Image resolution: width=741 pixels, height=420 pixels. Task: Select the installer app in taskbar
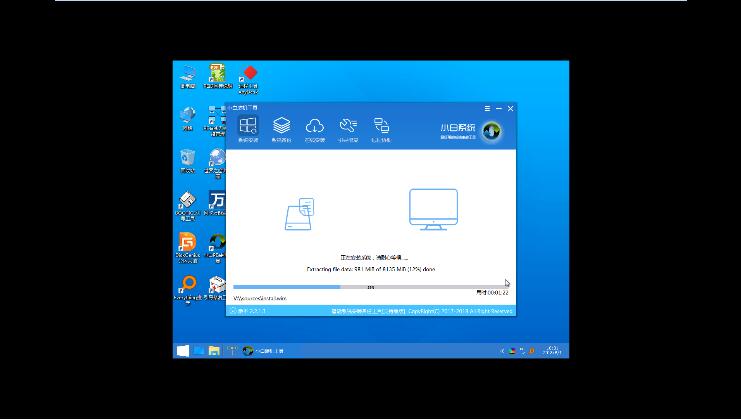coord(264,351)
